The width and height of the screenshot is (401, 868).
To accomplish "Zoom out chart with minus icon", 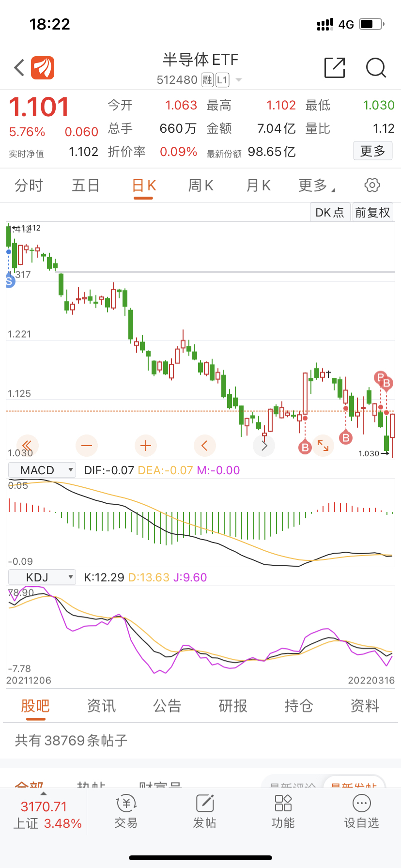I will click(x=87, y=446).
